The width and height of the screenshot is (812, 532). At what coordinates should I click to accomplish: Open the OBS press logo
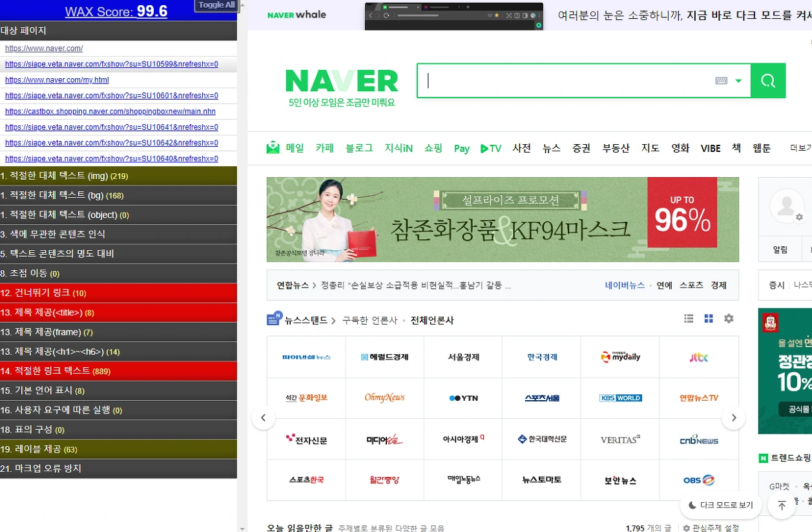[x=699, y=480]
